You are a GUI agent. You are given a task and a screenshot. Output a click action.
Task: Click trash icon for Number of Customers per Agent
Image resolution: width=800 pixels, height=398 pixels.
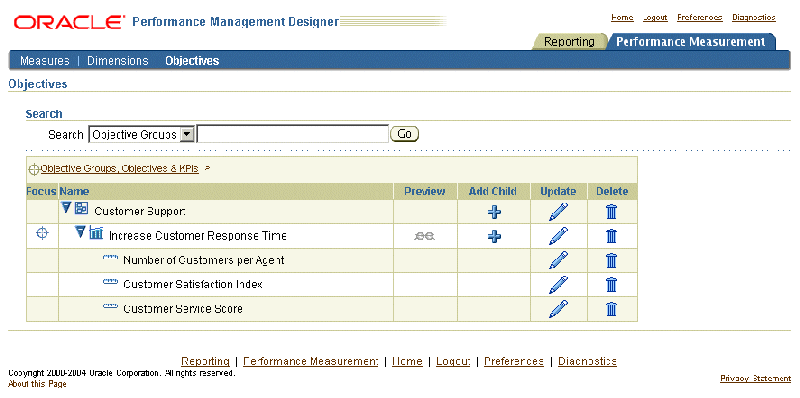click(x=611, y=260)
